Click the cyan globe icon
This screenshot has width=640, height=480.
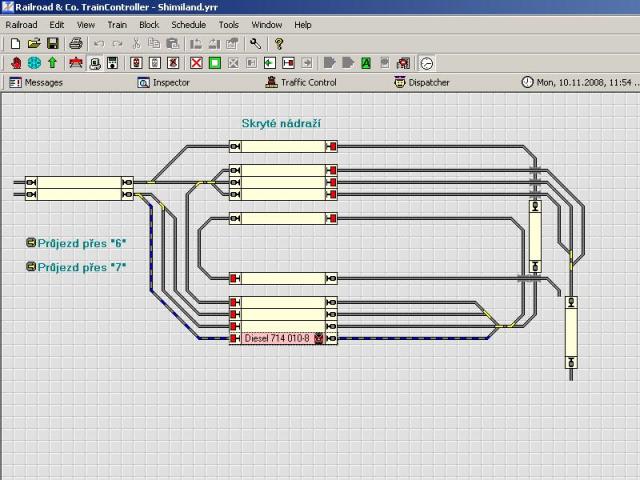(x=34, y=63)
